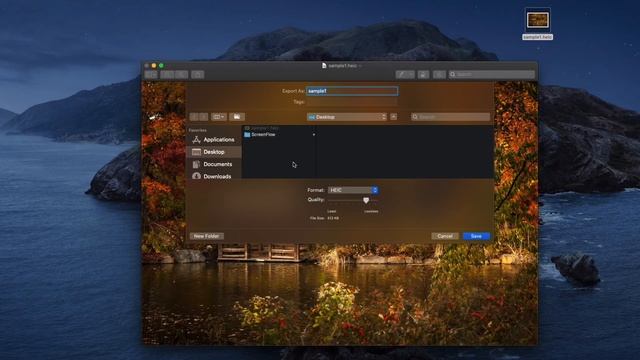
Task: Click the Save button
Action: [476, 236]
